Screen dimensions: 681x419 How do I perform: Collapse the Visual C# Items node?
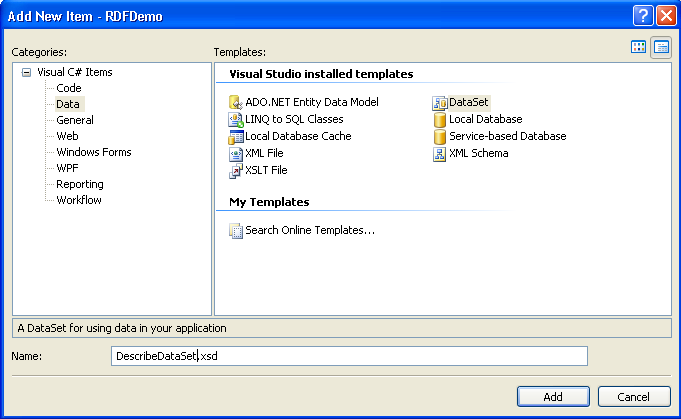click(x=27, y=72)
